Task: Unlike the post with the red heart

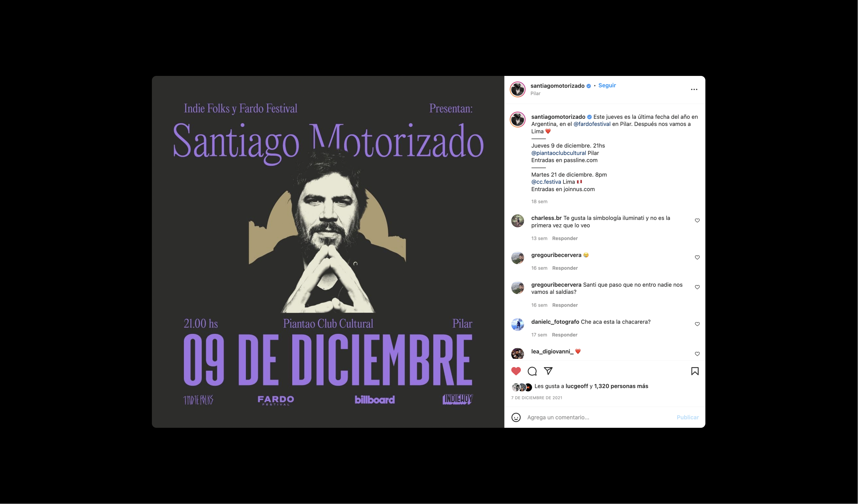Action: click(x=516, y=371)
